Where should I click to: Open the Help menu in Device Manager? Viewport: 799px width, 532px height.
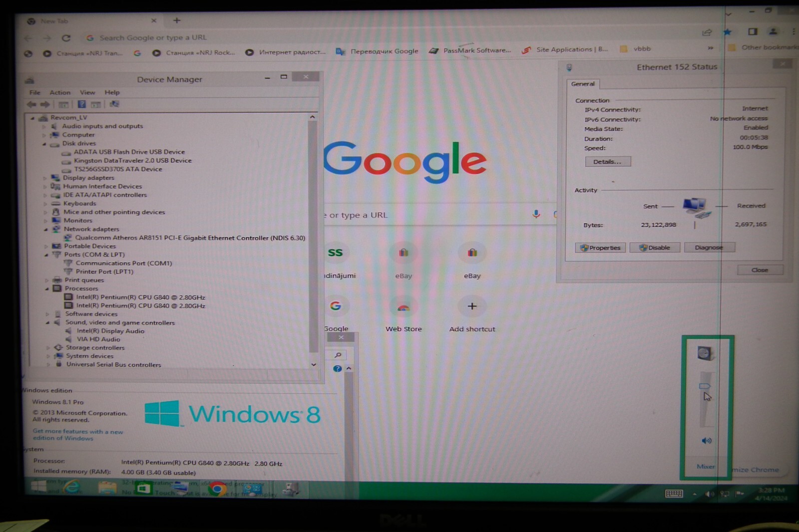[x=112, y=92]
